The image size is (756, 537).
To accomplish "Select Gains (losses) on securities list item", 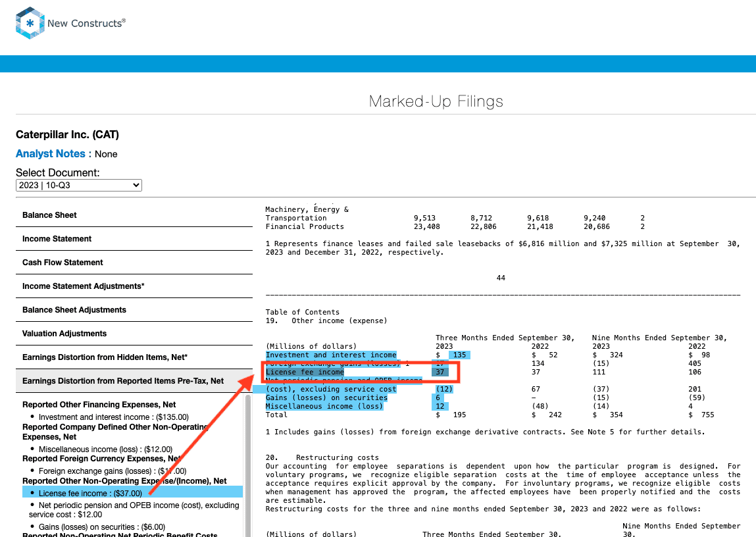I will tap(102, 527).
